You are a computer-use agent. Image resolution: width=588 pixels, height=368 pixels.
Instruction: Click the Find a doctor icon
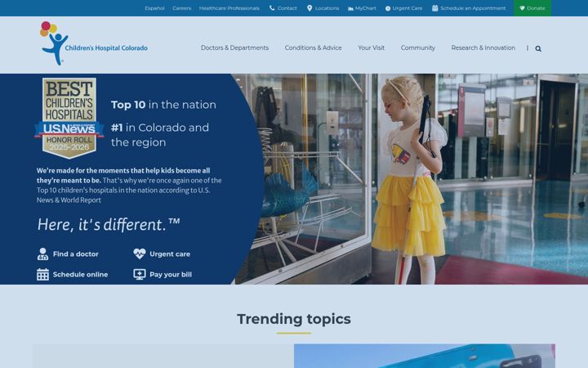tap(42, 254)
